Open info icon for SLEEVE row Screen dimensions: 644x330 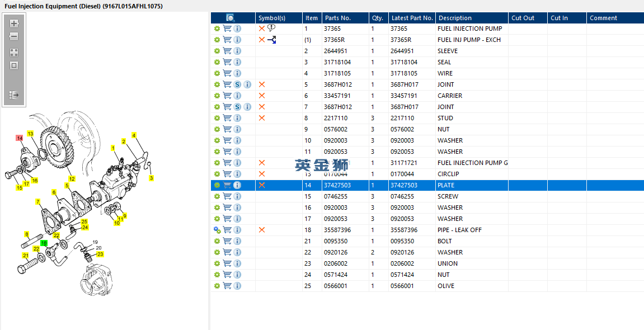click(237, 51)
